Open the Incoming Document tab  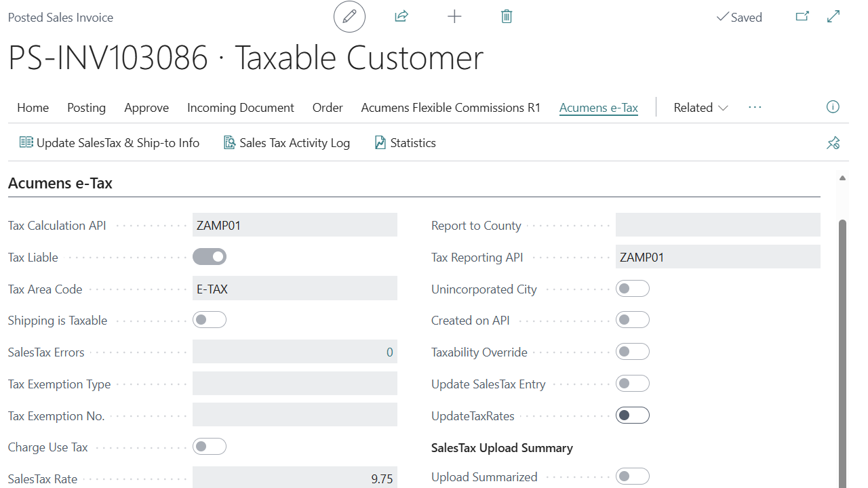click(241, 108)
